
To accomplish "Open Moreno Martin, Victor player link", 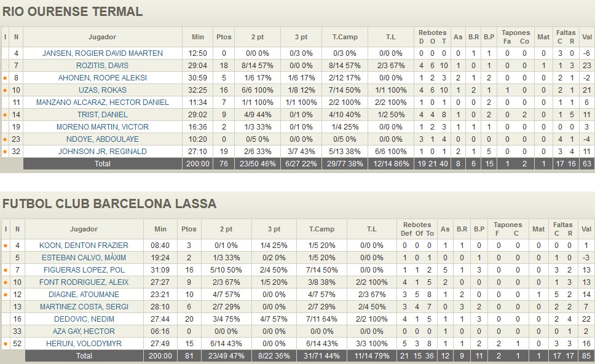I will click(x=102, y=127).
